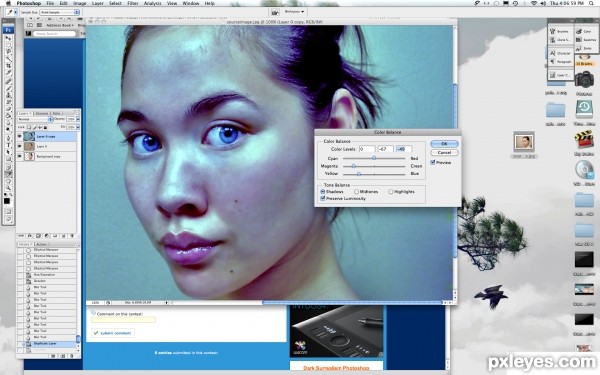Select the Blur tool

[8, 123]
